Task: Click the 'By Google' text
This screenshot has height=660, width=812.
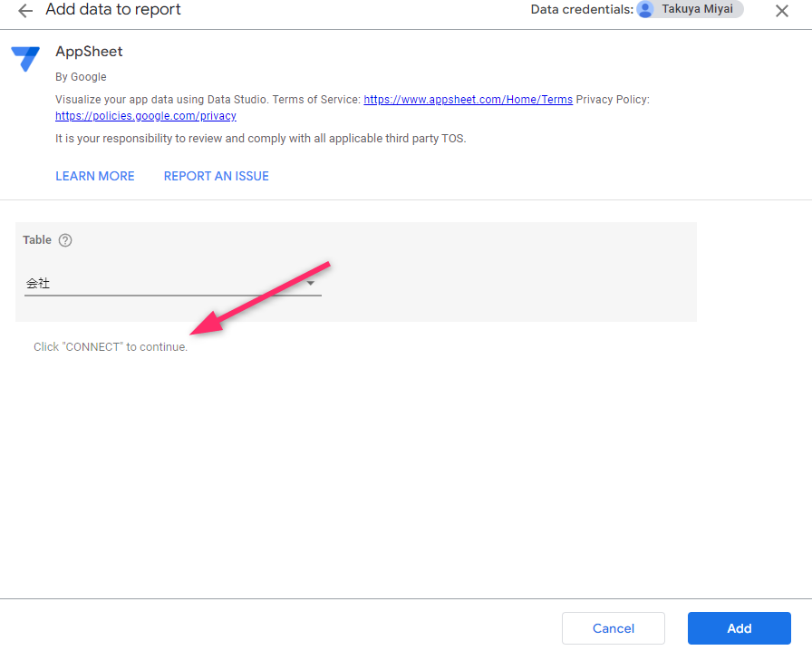Action: tap(81, 77)
